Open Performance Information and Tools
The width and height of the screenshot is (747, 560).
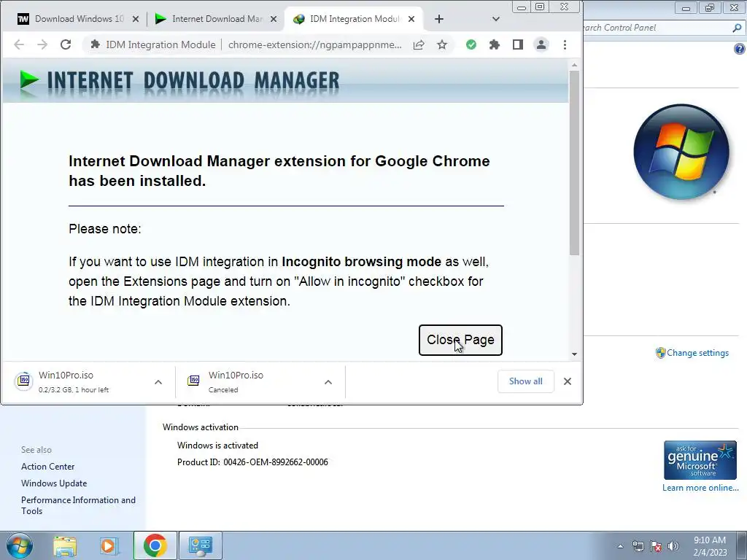point(78,505)
